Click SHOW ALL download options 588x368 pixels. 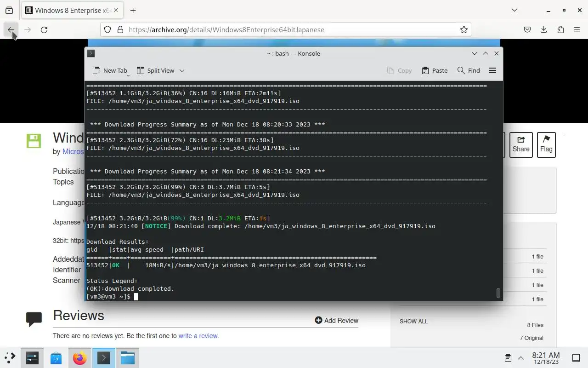click(413, 321)
